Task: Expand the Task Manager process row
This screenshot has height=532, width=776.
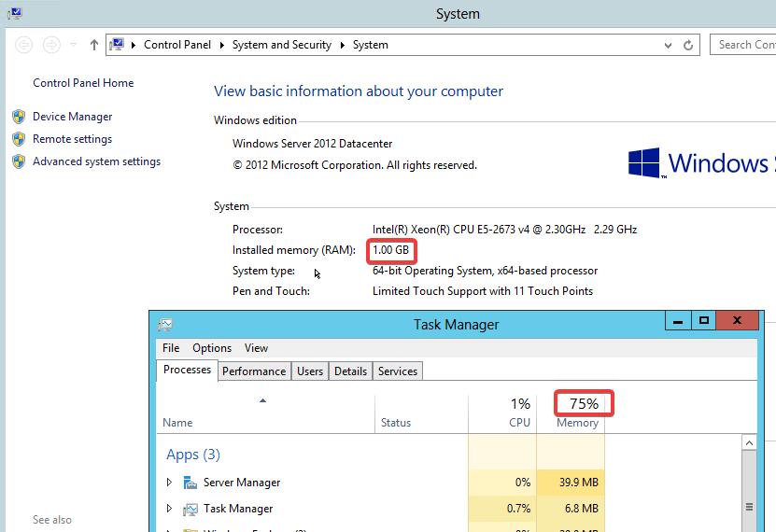Action: (169, 509)
